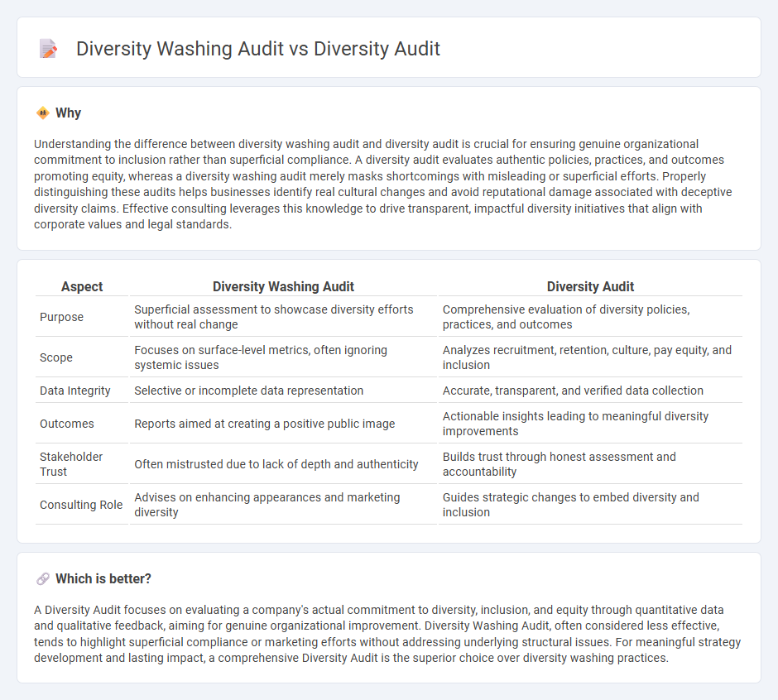Image resolution: width=778 pixels, height=700 pixels.
Task: Click the Aspect column header
Action: [82, 287]
